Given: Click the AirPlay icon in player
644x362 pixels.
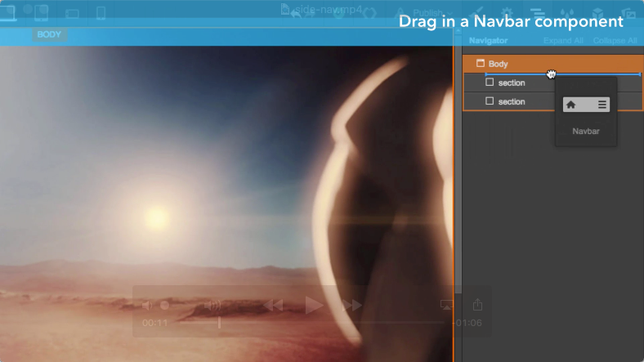Looking at the screenshot, I should coord(446,305).
